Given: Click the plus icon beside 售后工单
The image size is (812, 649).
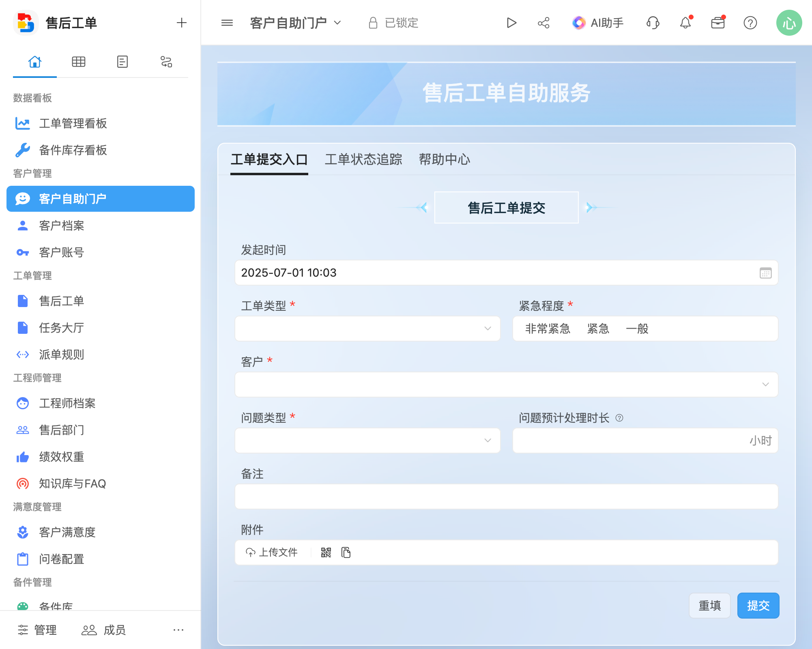Looking at the screenshot, I should pos(182,23).
